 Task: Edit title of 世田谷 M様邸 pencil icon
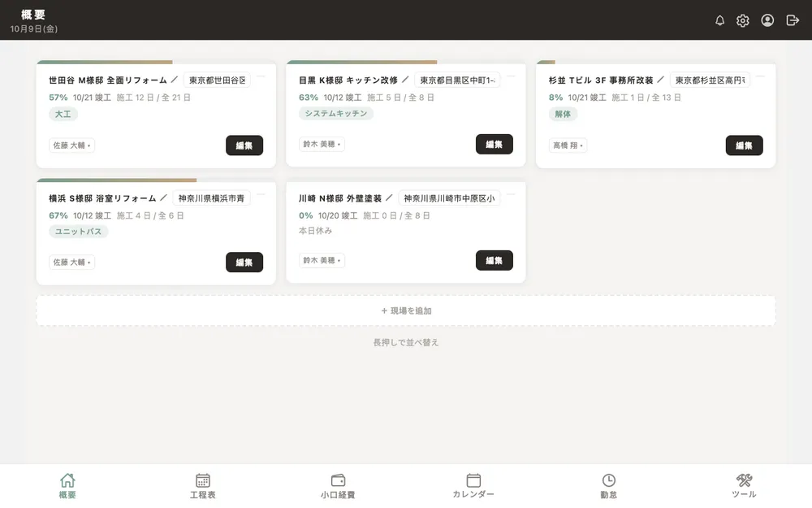(175, 80)
